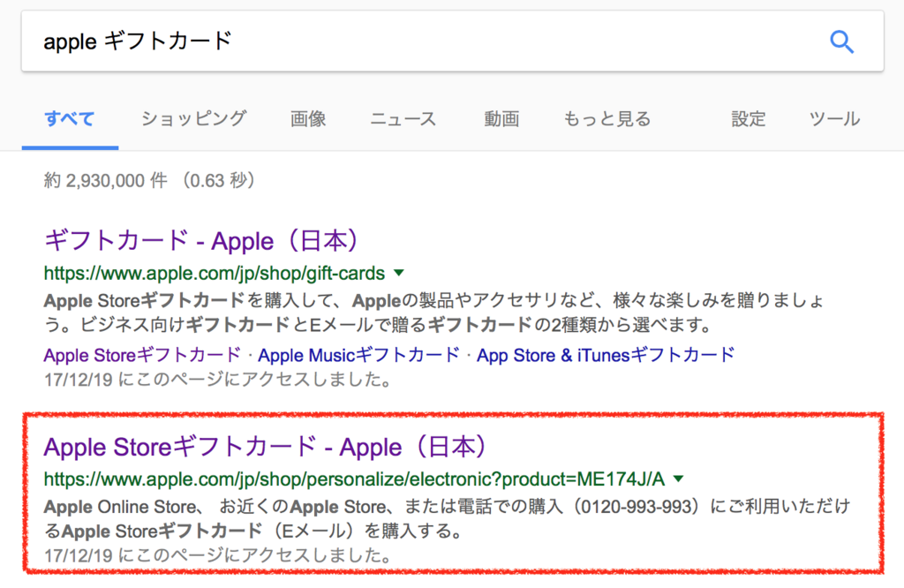Open the 設定 menu
The height and width of the screenshot is (588, 904).
click(749, 119)
